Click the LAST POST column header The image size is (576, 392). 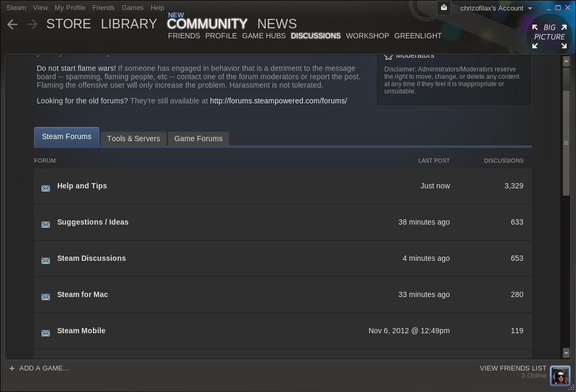pos(434,161)
